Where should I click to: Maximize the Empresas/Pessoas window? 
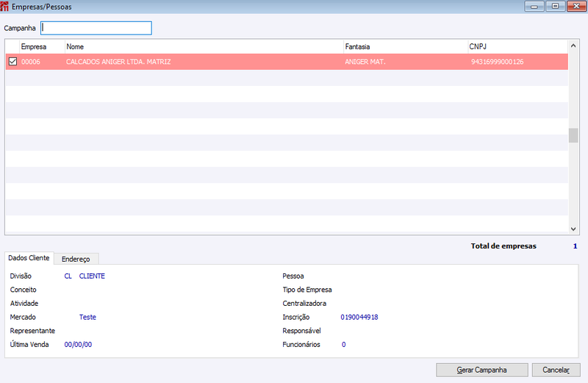556,7
